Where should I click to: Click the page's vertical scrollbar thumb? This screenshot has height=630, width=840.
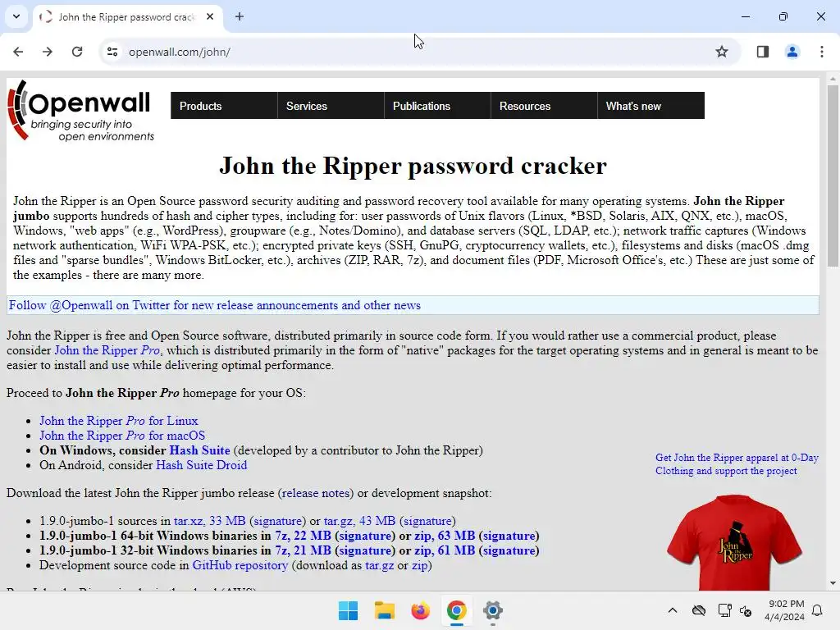click(833, 176)
